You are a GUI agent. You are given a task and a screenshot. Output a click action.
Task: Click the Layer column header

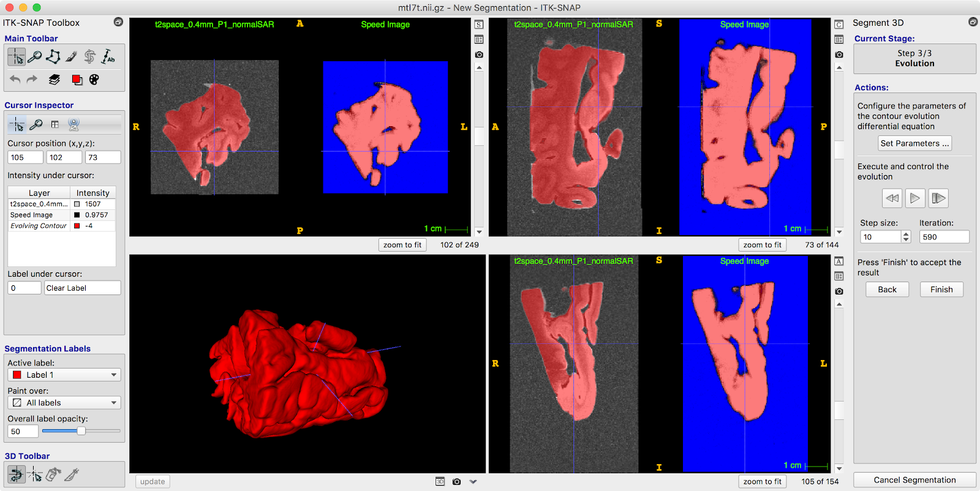39,193
